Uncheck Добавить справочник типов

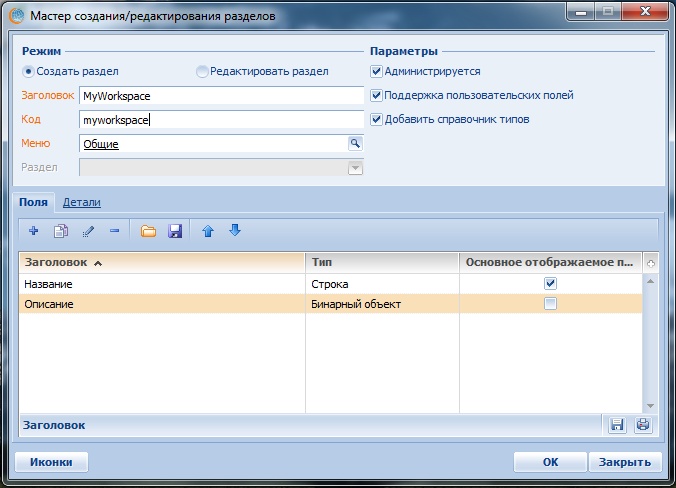pos(376,119)
